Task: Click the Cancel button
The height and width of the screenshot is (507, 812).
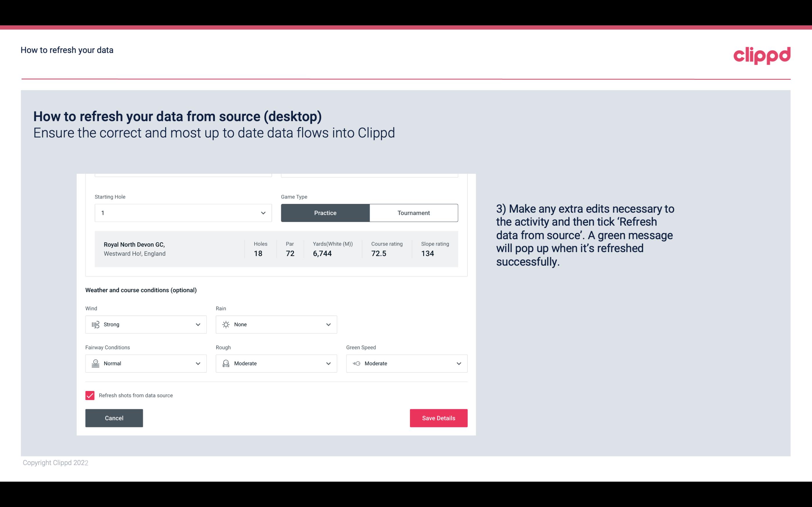Action: pyautogui.click(x=114, y=418)
